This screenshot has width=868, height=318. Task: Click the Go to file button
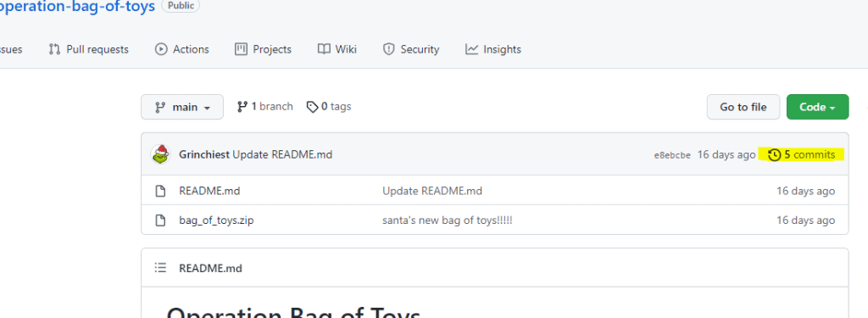coord(743,107)
